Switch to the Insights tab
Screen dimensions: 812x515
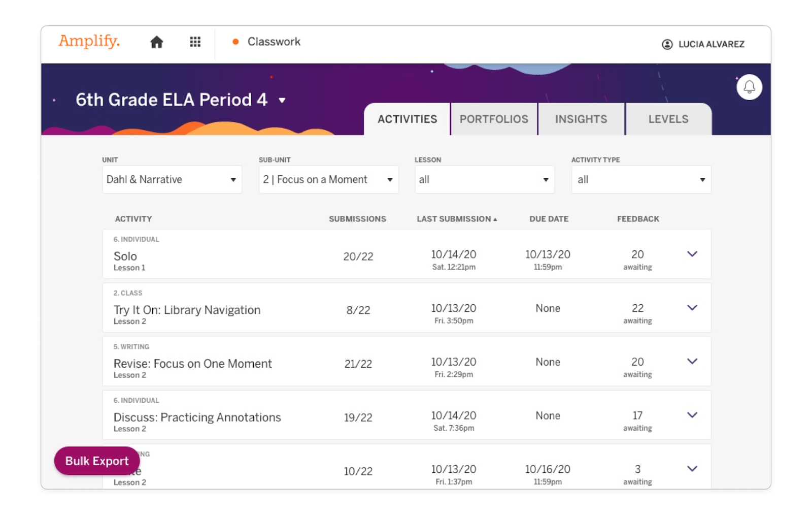(x=581, y=119)
